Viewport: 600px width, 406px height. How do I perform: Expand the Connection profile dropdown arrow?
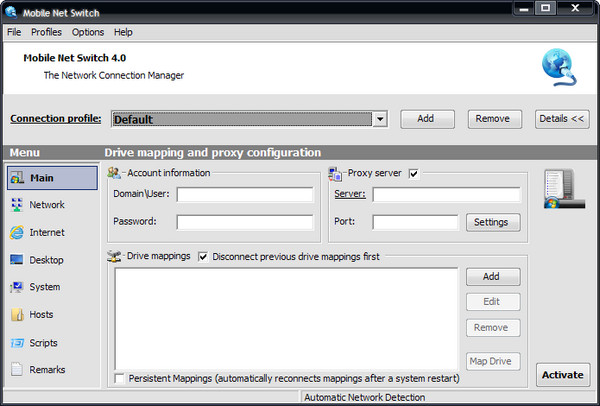click(x=379, y=119)
